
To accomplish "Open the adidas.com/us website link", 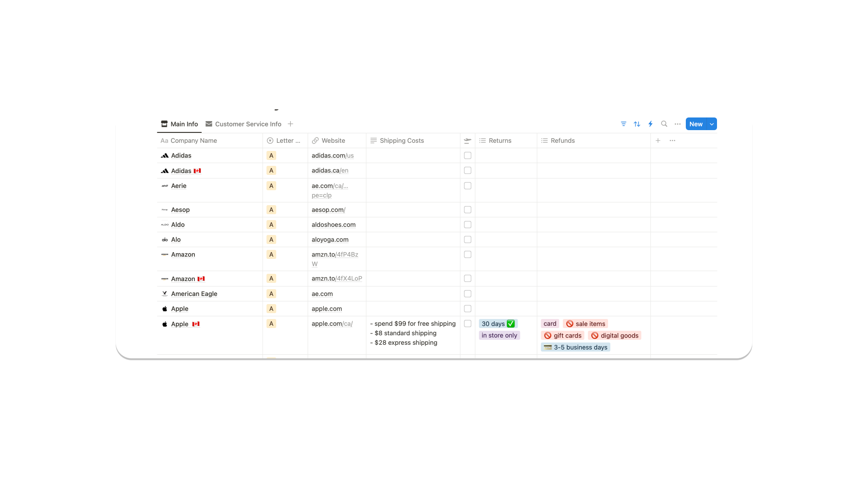I will (333, 155).
